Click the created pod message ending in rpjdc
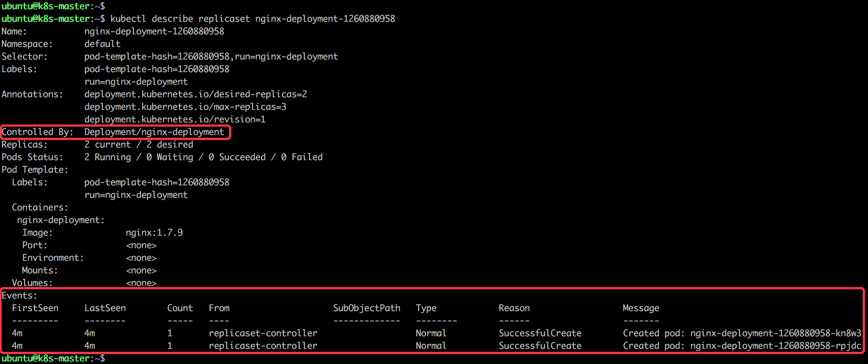The height and width of the screenshot is (364, 868). tap(742, 346)
